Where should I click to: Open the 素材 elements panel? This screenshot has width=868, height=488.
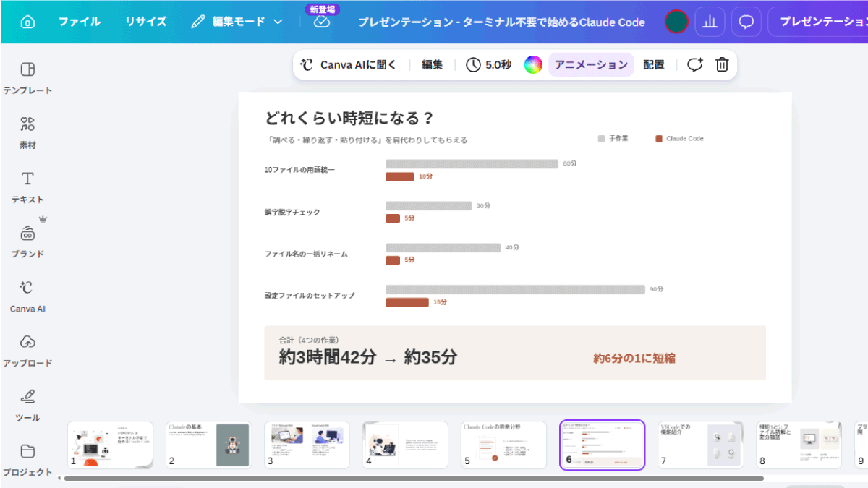(x=27, y=132)
